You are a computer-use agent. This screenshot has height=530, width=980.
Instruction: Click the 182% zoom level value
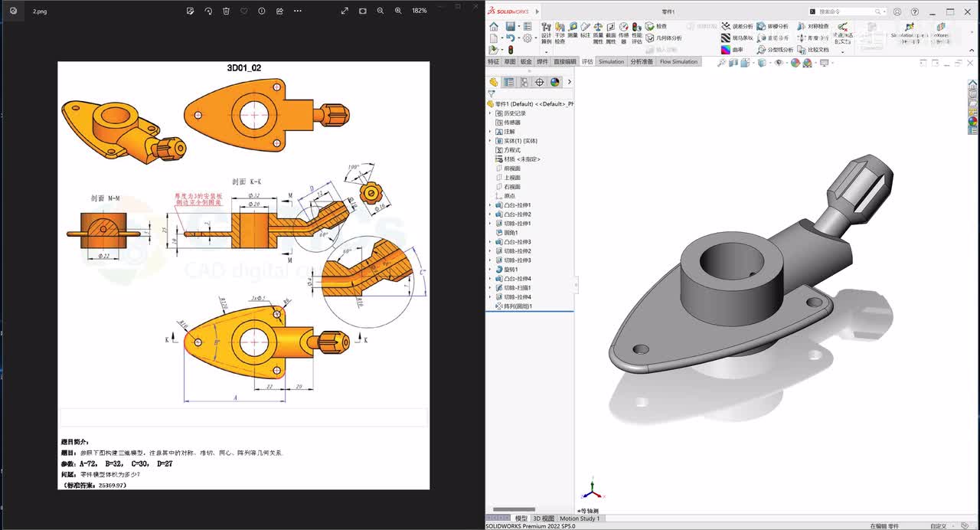(420, 11)
